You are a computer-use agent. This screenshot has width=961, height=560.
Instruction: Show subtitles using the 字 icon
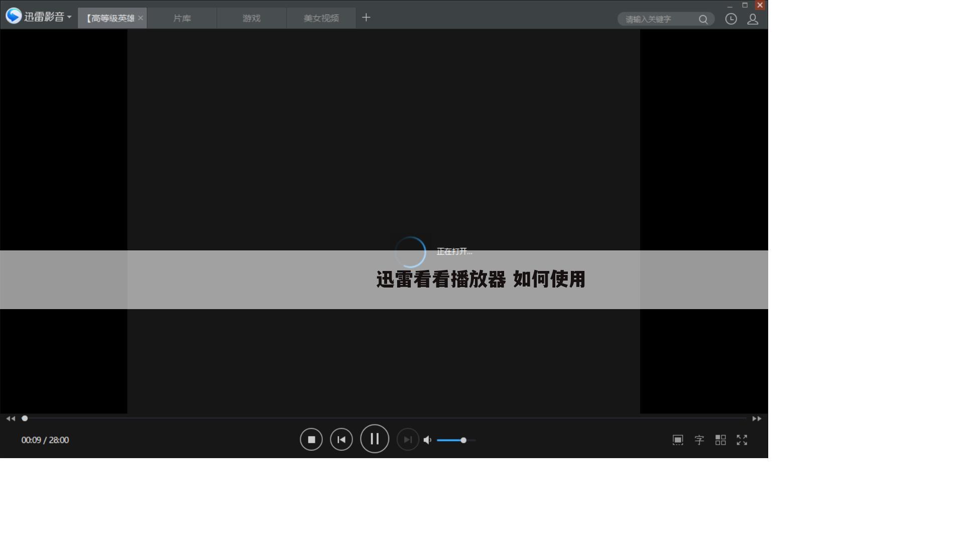click(699, 440)
